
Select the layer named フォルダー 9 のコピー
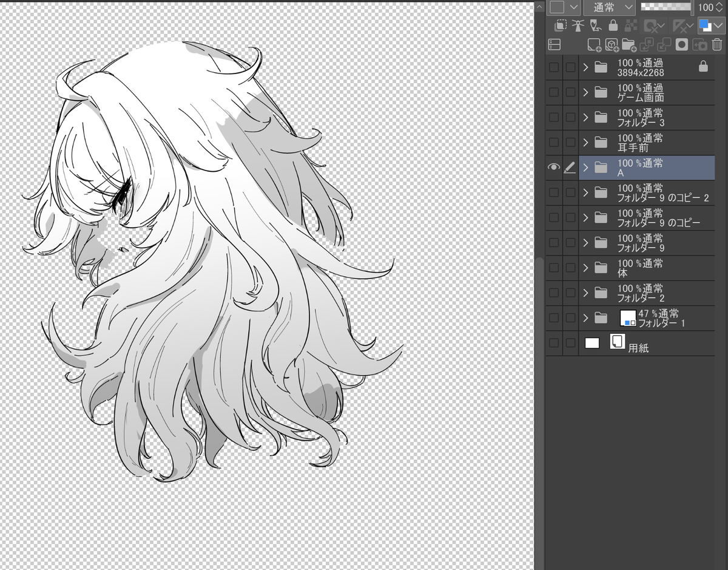(647, 218)
